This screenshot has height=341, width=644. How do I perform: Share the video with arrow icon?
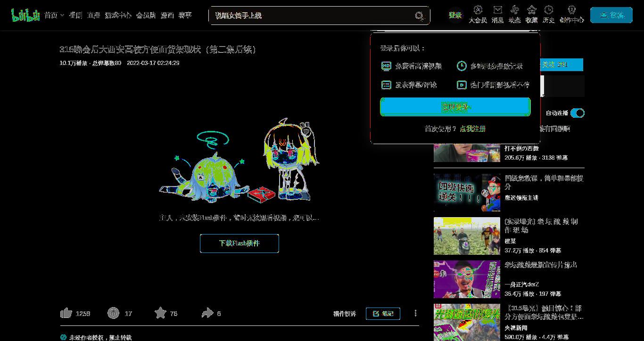(x=207, y=313)
